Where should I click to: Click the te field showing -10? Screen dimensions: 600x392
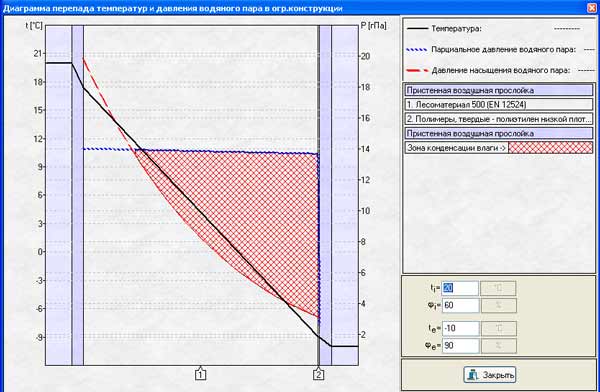460,328
